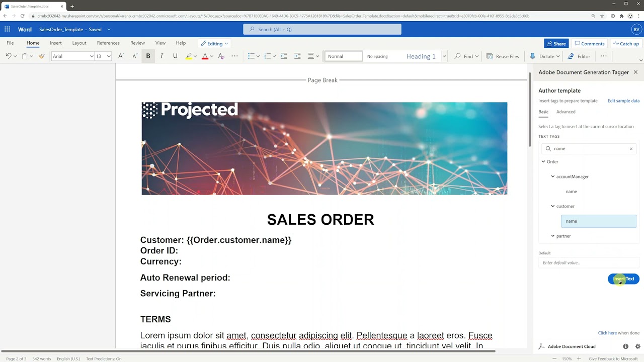Open the Comments pane

point(589,44)
